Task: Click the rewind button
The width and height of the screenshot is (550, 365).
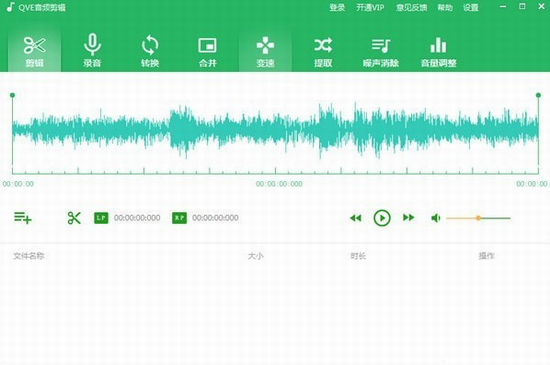Action: pyautogui.click(x=355, y=218)
